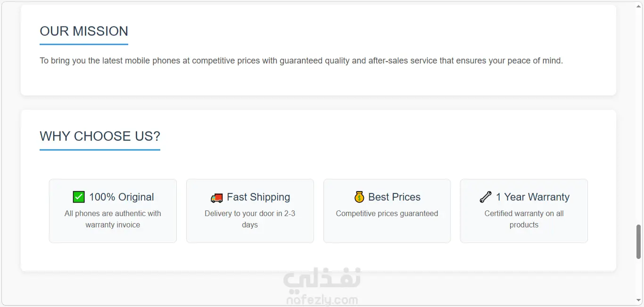Select the "100% Original" card title

(122, 197)
